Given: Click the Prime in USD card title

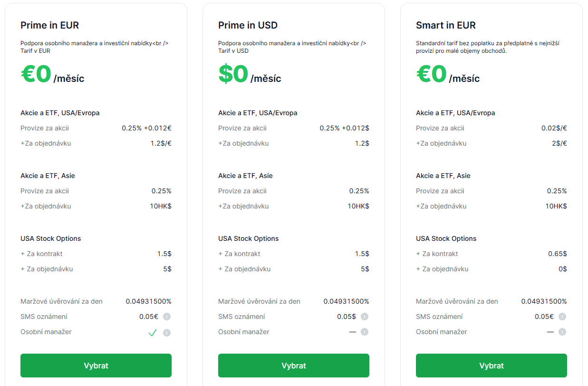Looking at the screenshot, I should point(248,25).
